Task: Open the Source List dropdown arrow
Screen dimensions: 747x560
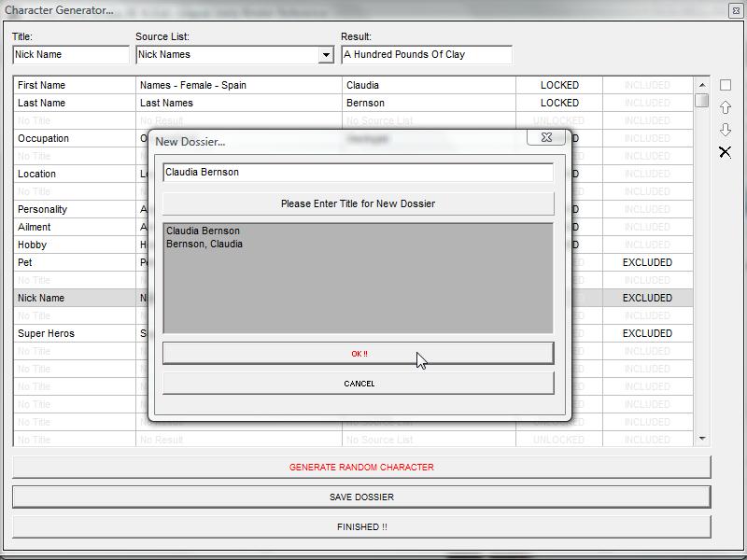Action: (326, 55)
